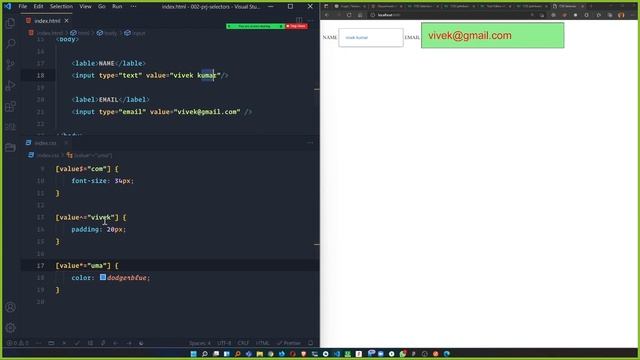The width and height of the screenshot is (640, 360).
Task: Click the Prettier status bar item
Action: 289,343
